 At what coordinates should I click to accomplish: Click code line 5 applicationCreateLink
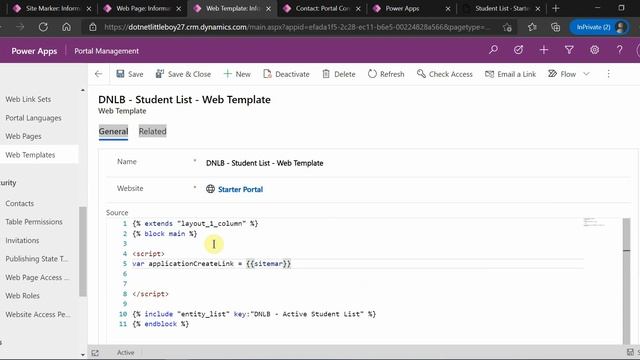(211, 264)
